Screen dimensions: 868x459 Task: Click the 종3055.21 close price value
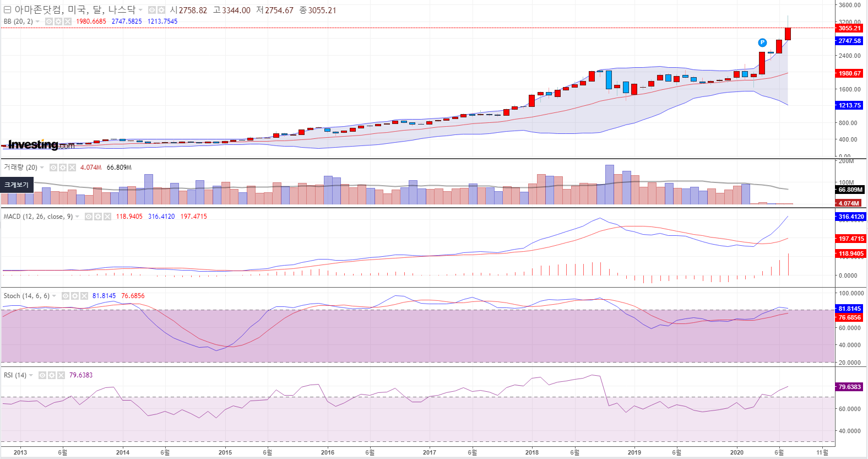pos(318,10)
